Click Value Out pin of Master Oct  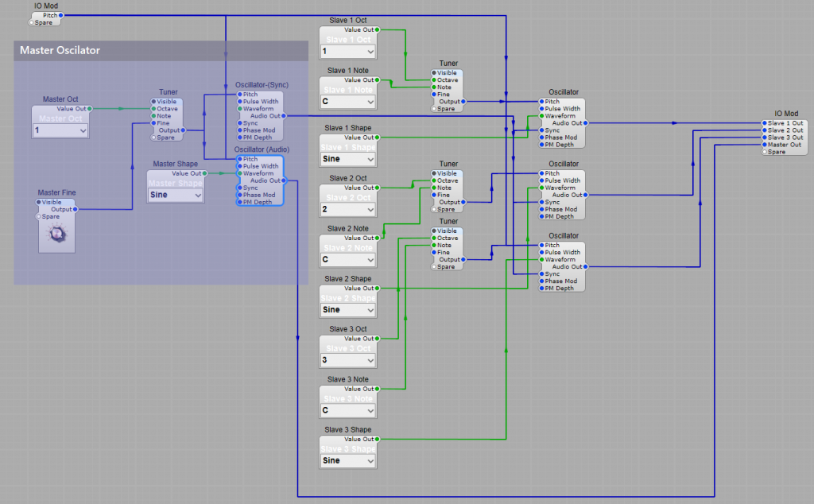(91, 109)
